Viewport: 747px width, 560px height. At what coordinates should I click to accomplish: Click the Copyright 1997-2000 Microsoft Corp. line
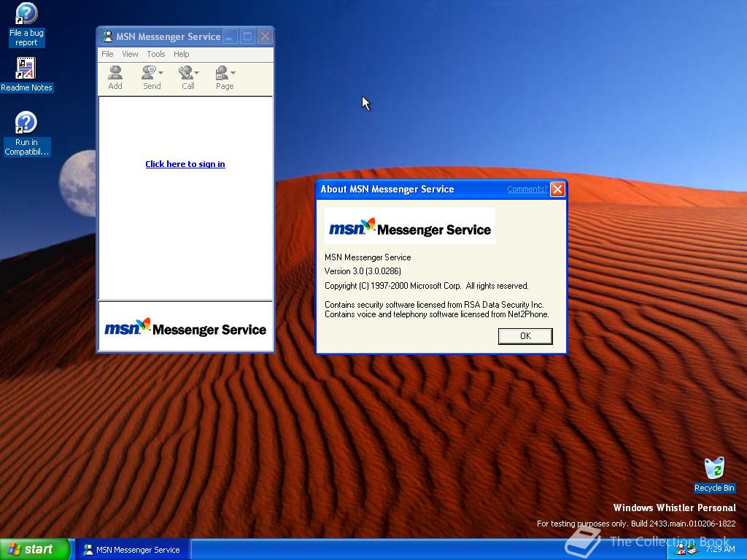coord(426,286)
